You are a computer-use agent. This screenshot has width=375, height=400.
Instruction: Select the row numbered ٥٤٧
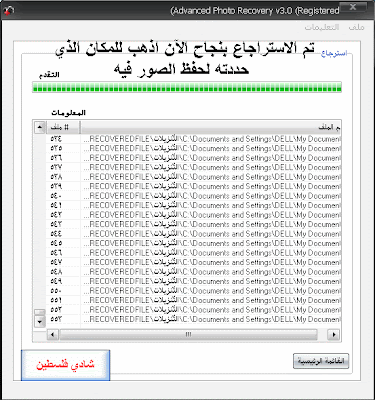(194, 262)
